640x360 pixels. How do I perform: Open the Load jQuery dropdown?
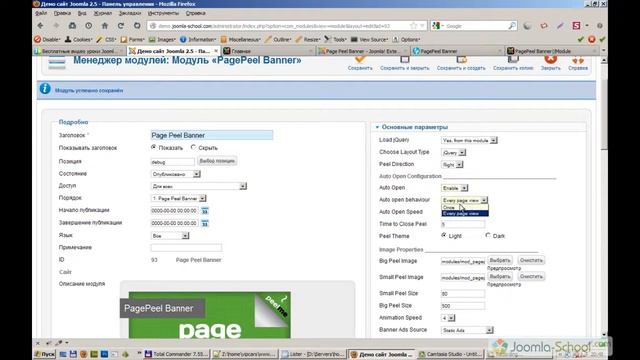click(469, 140)
